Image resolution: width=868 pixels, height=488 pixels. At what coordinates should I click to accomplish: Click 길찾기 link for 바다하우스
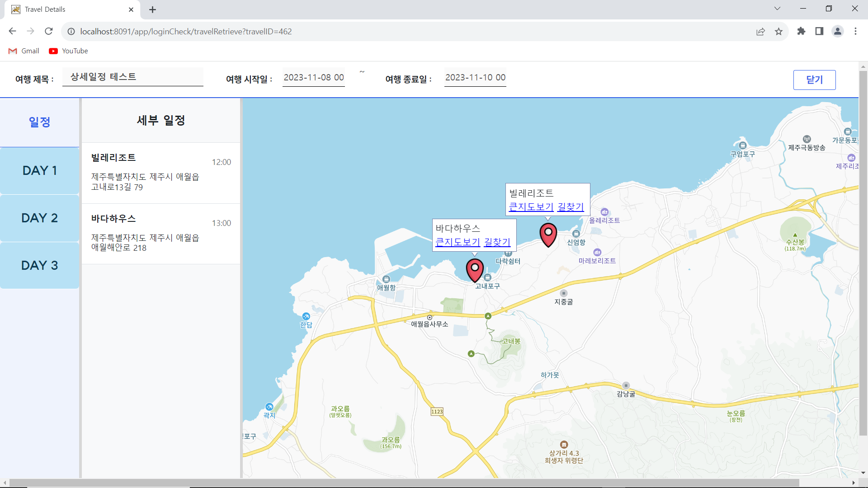(497, 242)
